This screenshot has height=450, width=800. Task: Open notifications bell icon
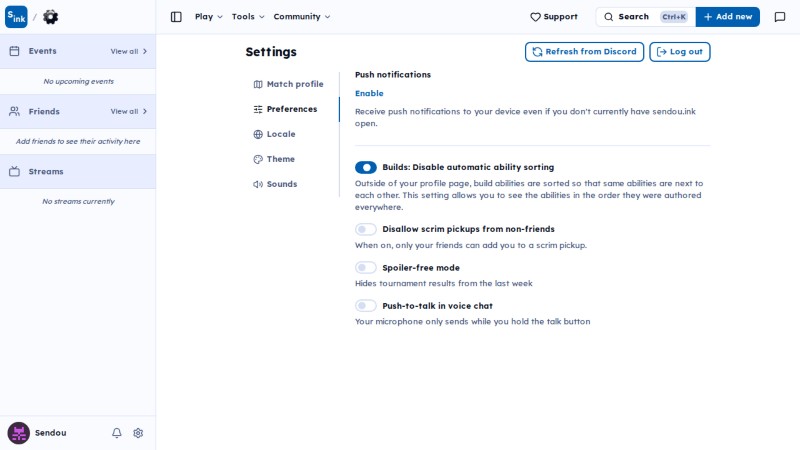117,433
